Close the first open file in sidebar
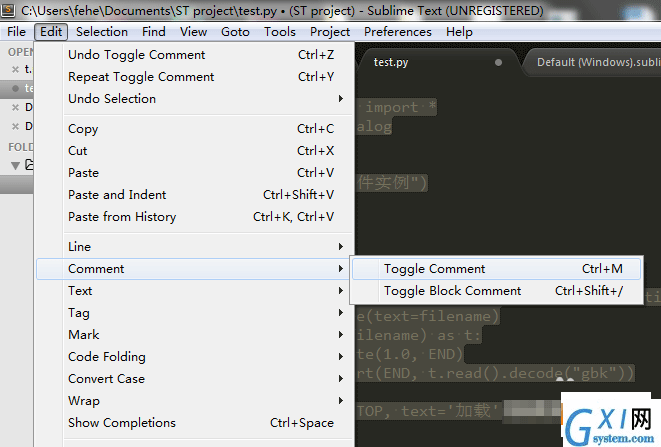This screenshot has height=447, width=661. pyautogui.click(x=16, y=69)
